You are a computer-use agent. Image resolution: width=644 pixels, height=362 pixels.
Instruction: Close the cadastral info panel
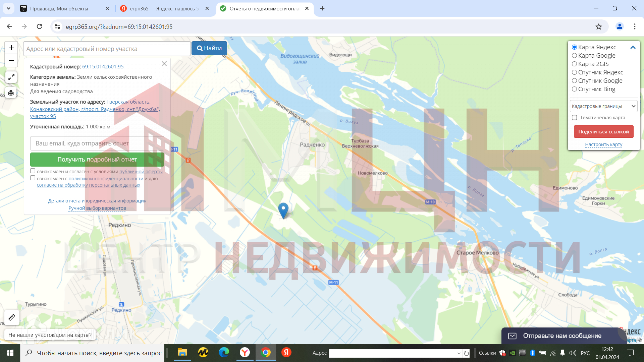[x=164, y=64]
